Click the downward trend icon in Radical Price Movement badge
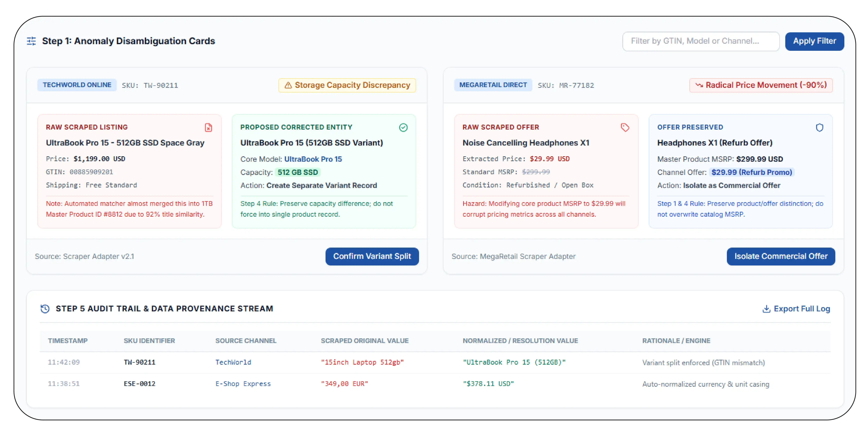The width and height of the screenshot is (868, 431). click(x=699, y=85)
